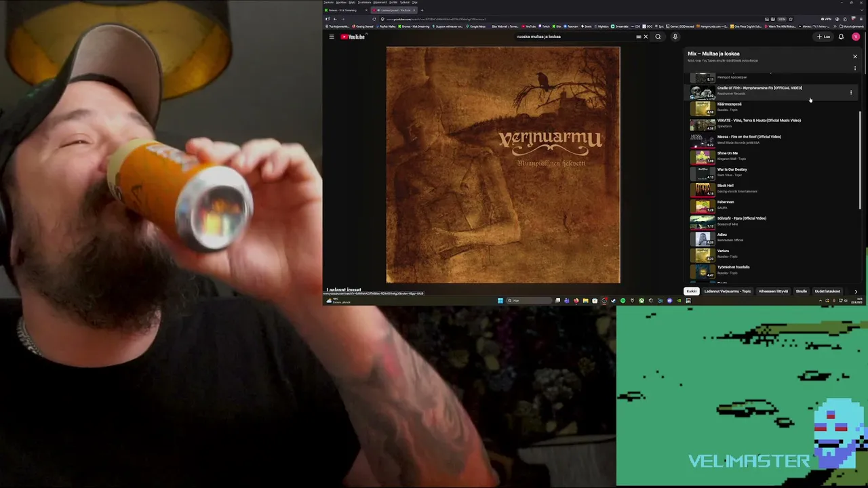Select the song Työmiehen haudalla

point(734,267)
